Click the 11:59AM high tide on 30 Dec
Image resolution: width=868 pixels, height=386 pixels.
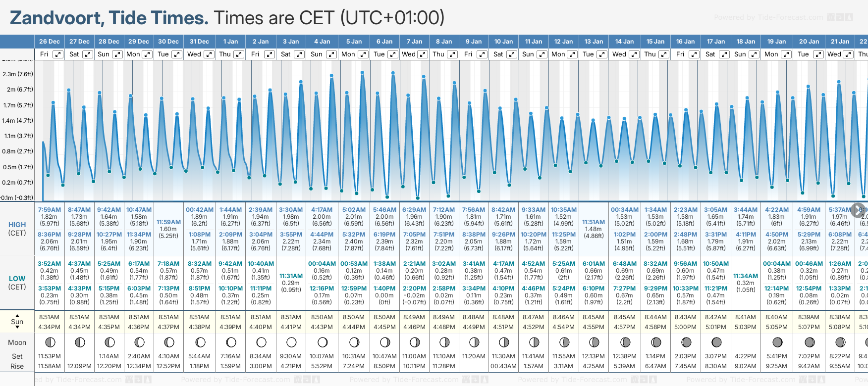point(168,222)
